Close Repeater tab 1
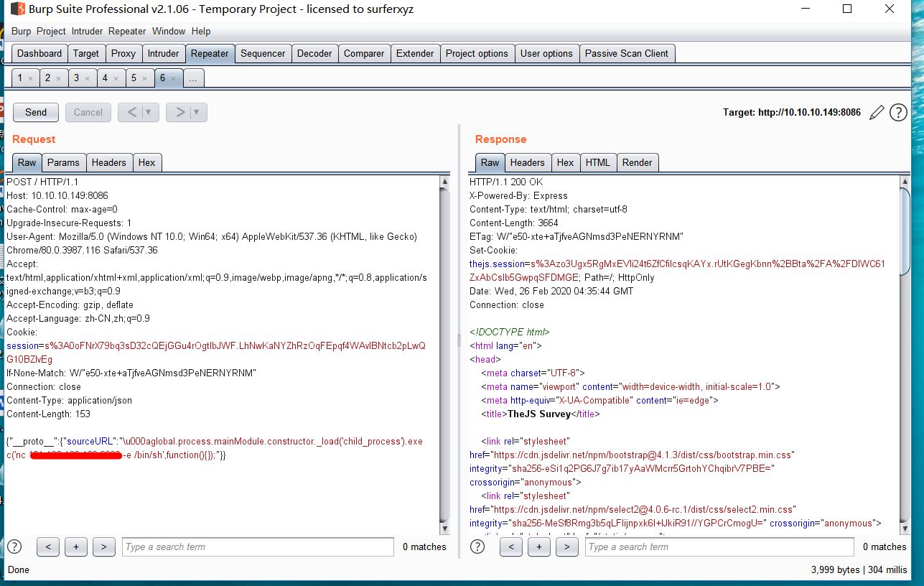 pos(30,78)
